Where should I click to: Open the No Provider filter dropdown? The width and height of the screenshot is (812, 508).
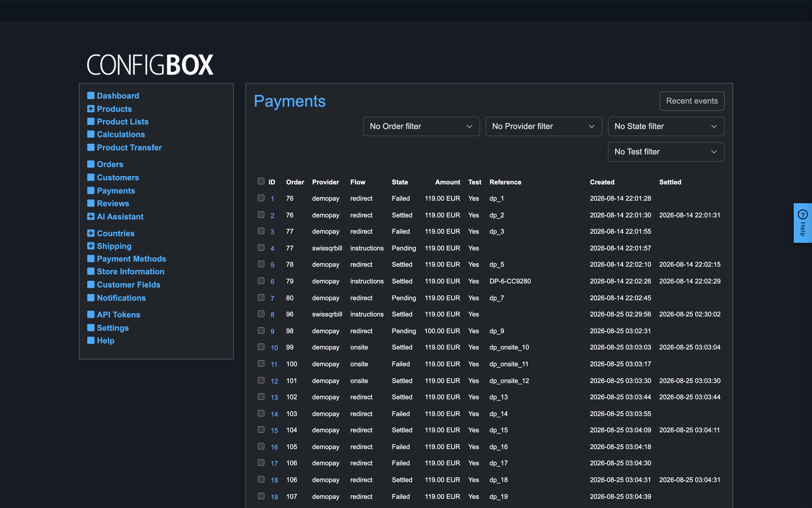coord(544,126)
